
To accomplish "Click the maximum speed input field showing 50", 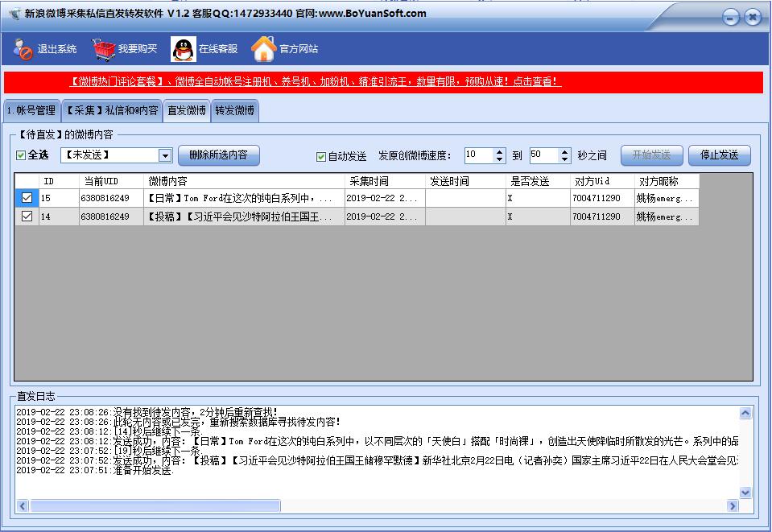I will [x=544, y=155].
